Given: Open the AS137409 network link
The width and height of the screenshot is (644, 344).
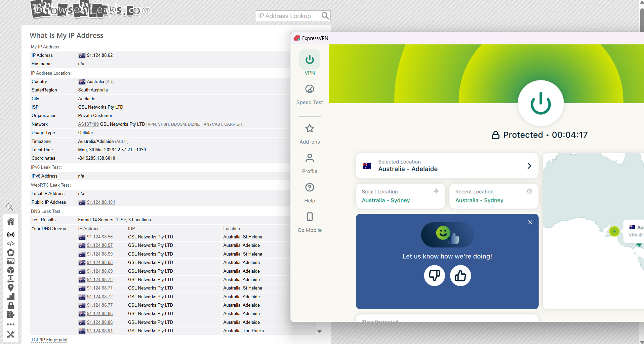Looking at the screenshot, I should 88,124.
